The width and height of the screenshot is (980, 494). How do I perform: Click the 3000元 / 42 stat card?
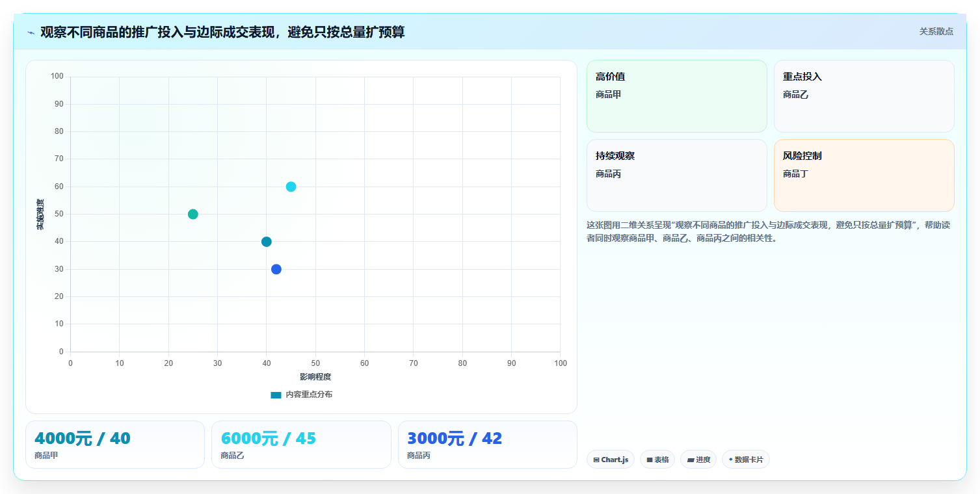(488, 445)
